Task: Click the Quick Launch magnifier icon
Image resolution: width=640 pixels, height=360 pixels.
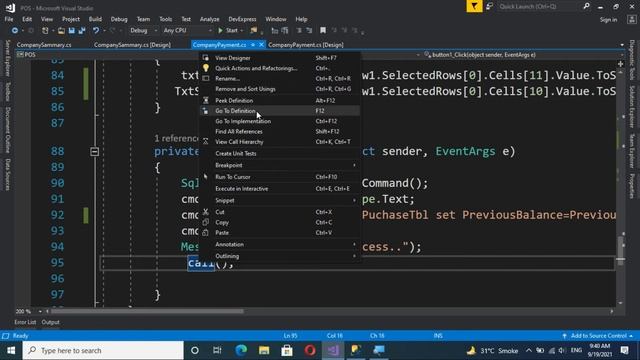Action: (586, 6)
